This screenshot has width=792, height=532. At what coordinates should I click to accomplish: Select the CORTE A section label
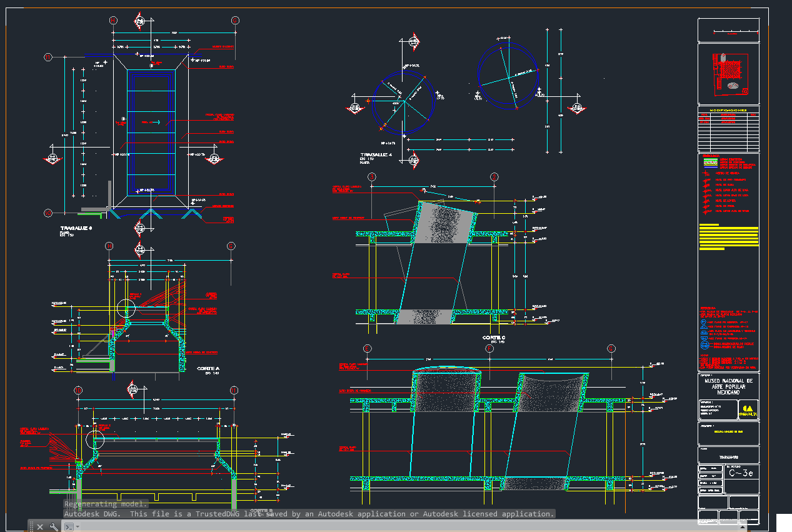click(x=209, y=369)
